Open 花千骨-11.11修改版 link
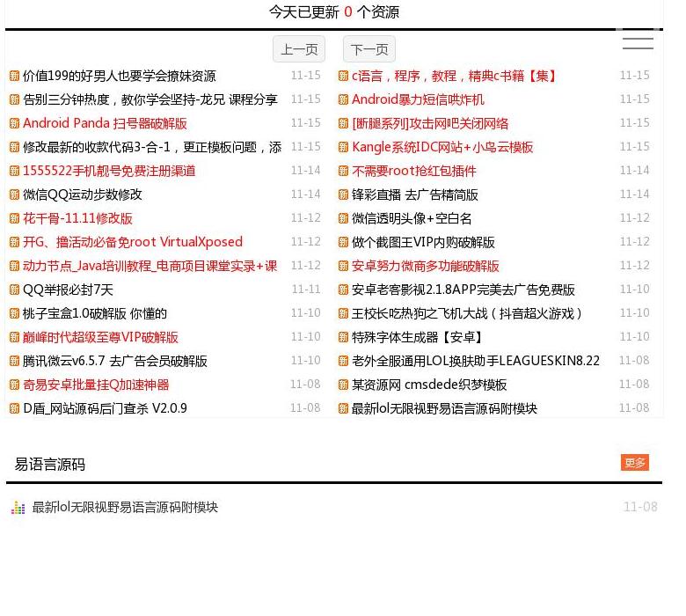 [x=77, y=218]
